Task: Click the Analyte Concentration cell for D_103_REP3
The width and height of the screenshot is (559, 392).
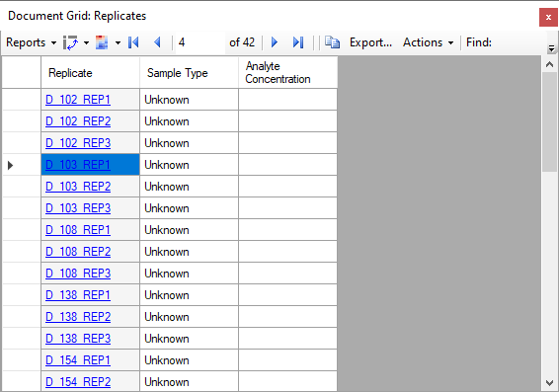Action: tap(287, 208)
